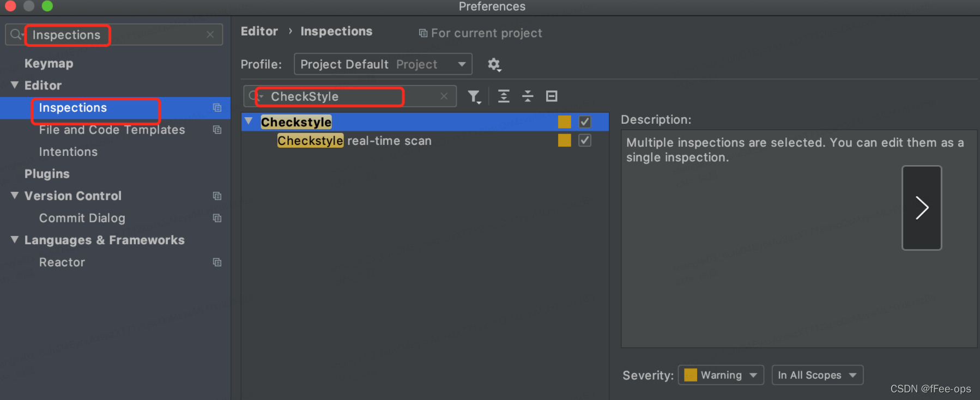Screen dimensions: 980x400
Task: Collapse all inspections in the tree
Action: pos(527,96)
